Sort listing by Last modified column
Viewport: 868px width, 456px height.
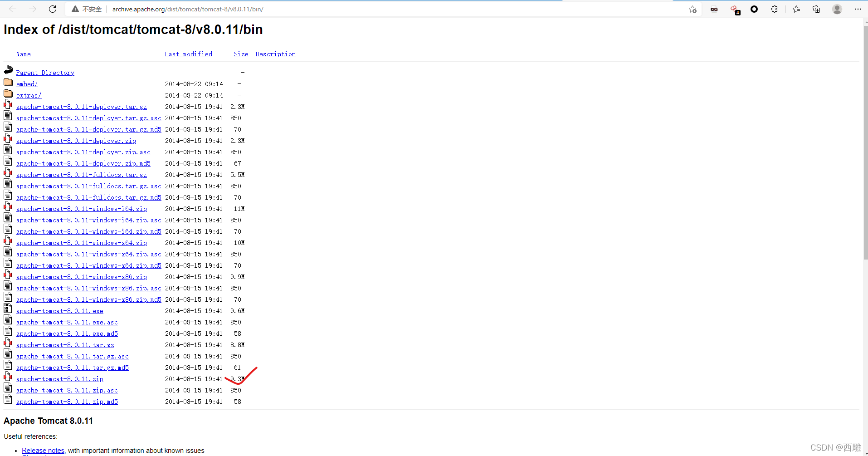click(189, 54)
